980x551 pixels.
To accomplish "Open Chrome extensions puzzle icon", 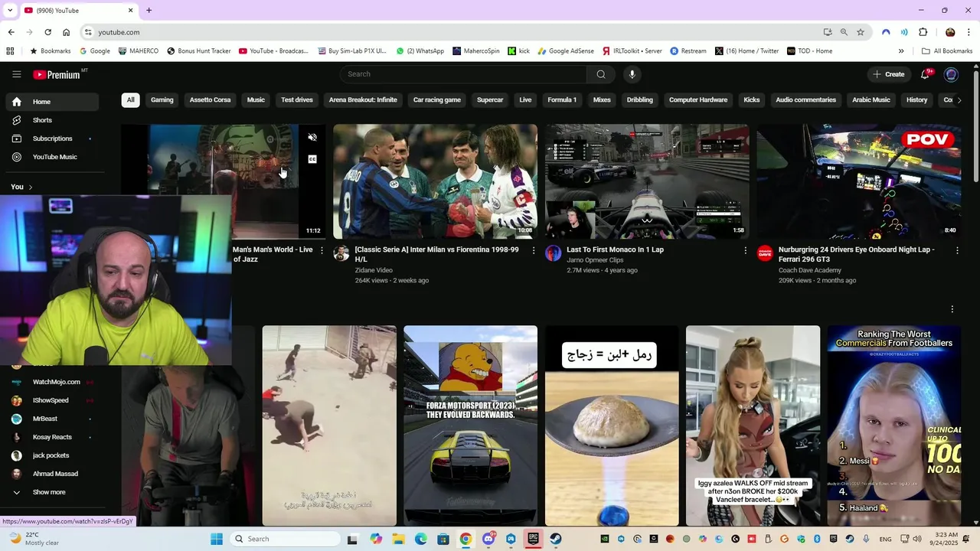I will coord(923,32).
